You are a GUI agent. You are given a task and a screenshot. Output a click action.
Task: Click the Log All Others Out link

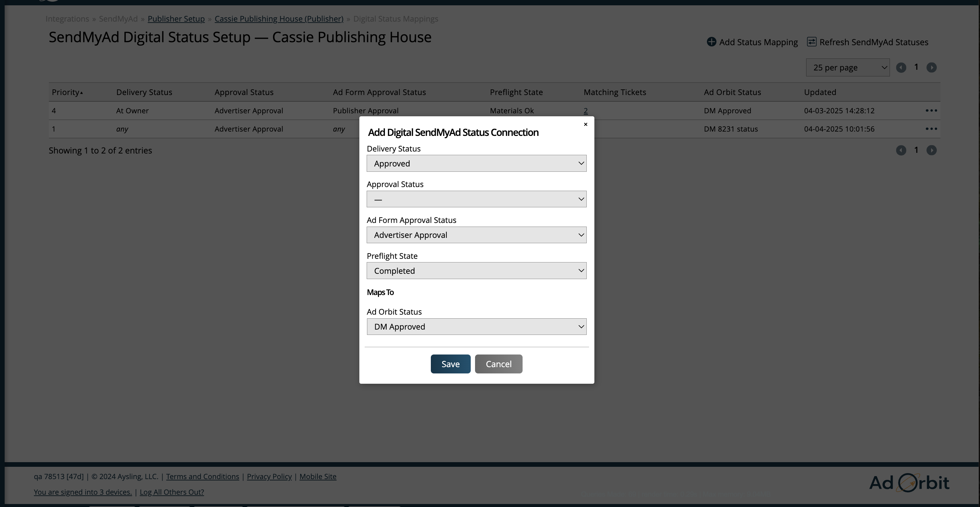click(x=172, y=492)
